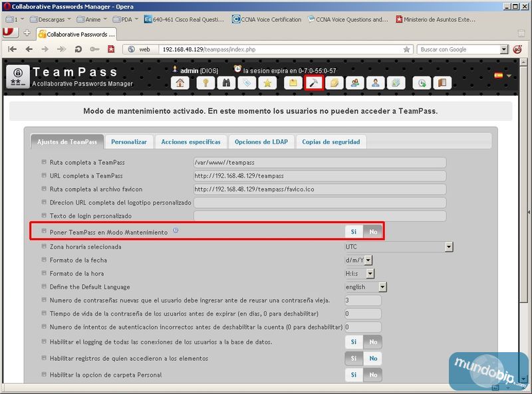The image size is (532, 394).
Task: Switch to the Personalizar tab
Action: coord(129,142)
